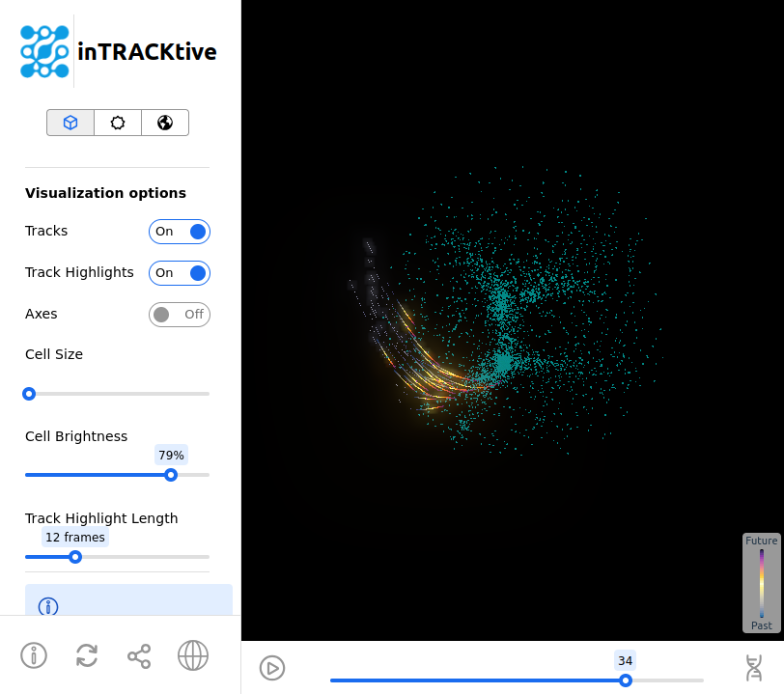The image size is (784, 694).
Task: Select the cell selection mode icon
Action: [x=118, y=123]
